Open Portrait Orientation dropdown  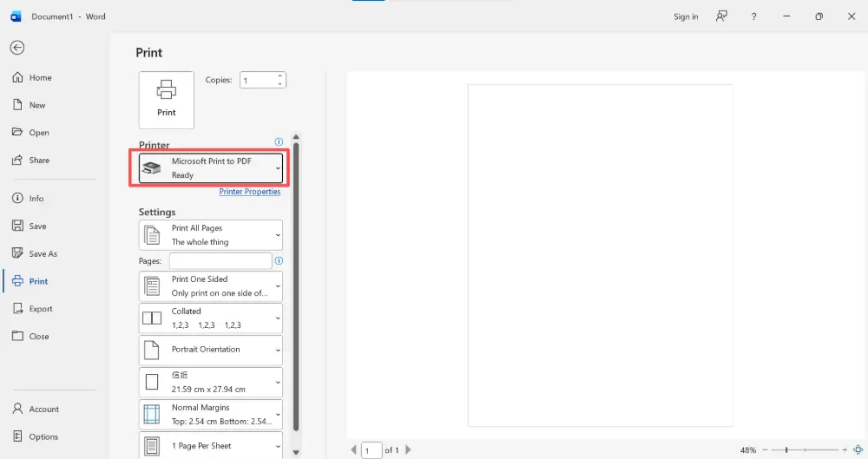(x=211, y=350)
